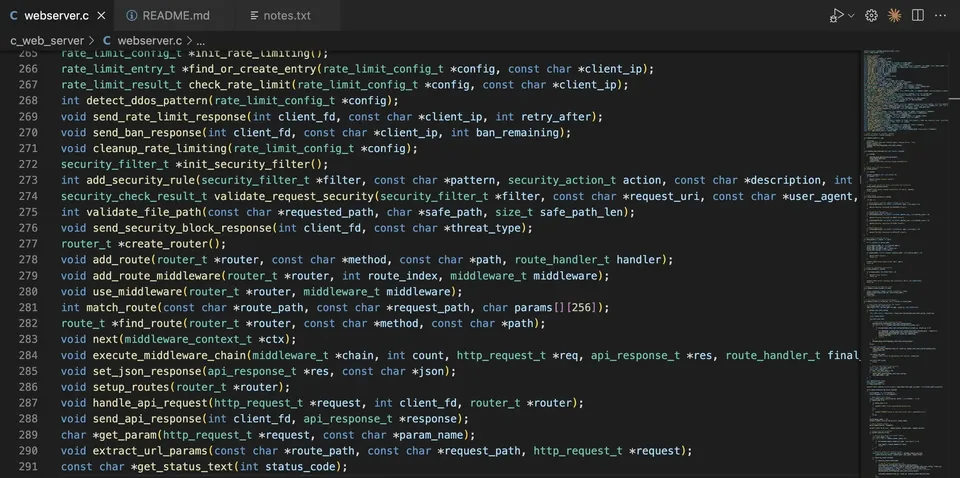This screenshot has height=478, width=960.
Task: Click on handle_api_request function name
Action: [150, 403]
